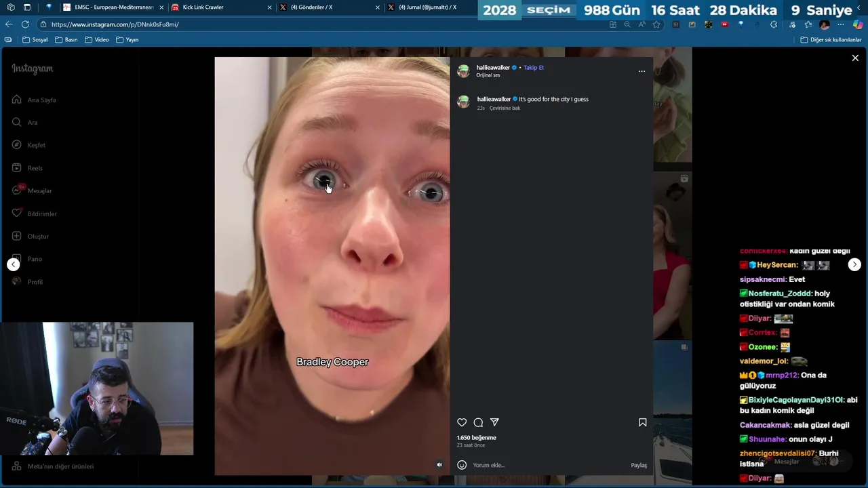Open the Ara search icon in sidebar
Viewport: 868px width, 488px height.
click(16, 122)
